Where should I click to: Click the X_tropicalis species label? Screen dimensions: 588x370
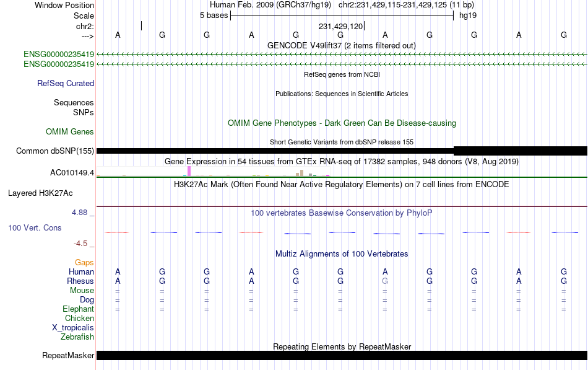coord(73,328)
